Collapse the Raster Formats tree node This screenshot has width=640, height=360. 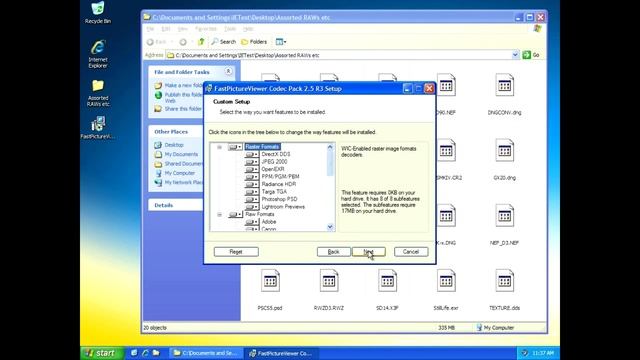220,147
